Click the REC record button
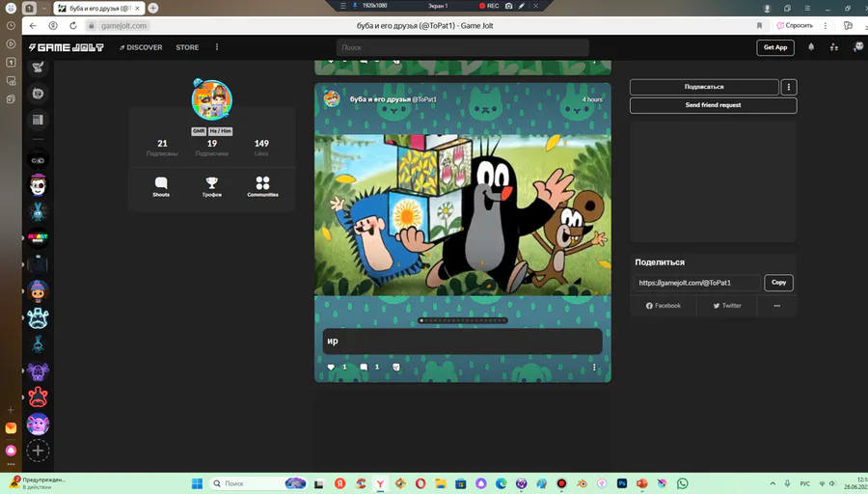Viewport: 868px width, 494px height. point(489,6)
